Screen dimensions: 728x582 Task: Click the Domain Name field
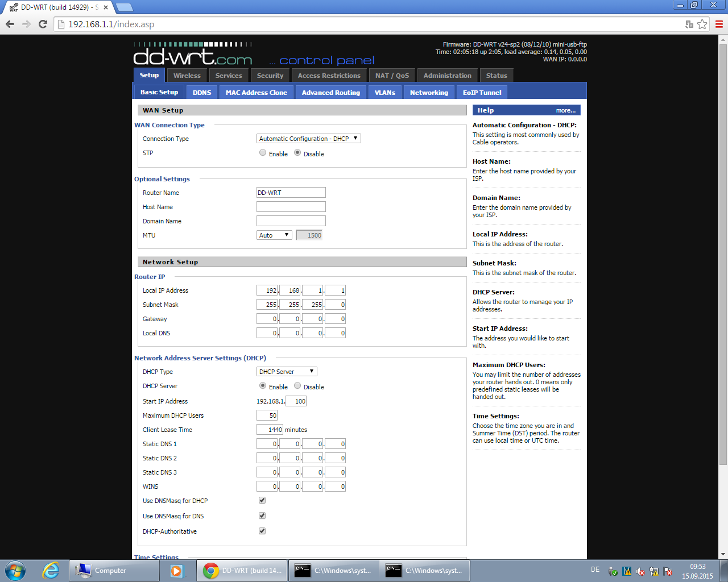pyautogui.click(x=291, y=221)
